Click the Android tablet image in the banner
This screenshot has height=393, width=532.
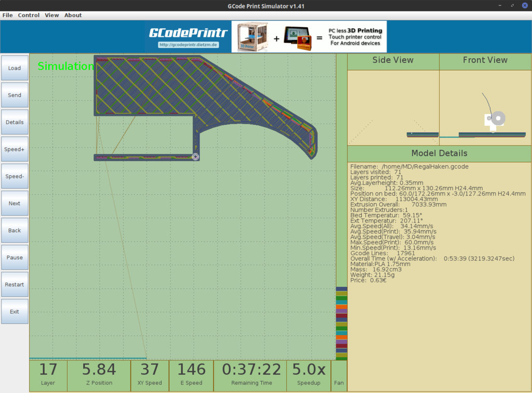(299, 38)
